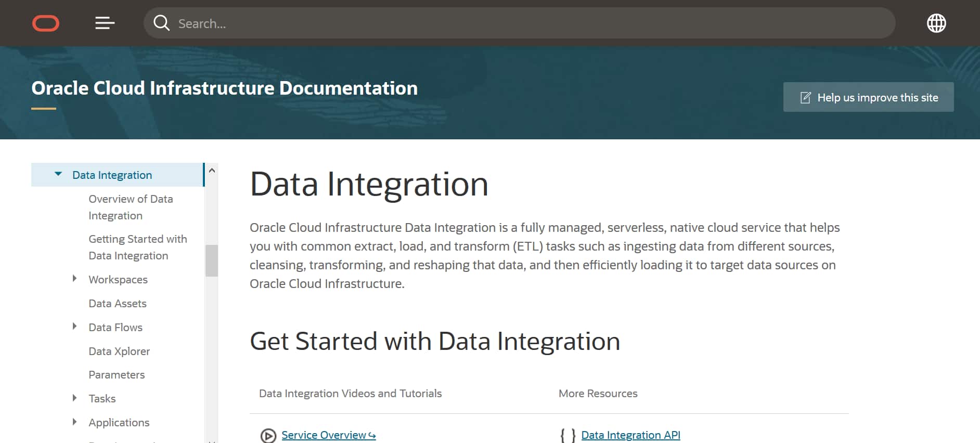
Task: Click the Get Started with Data Integration heading
Action: 435,342
